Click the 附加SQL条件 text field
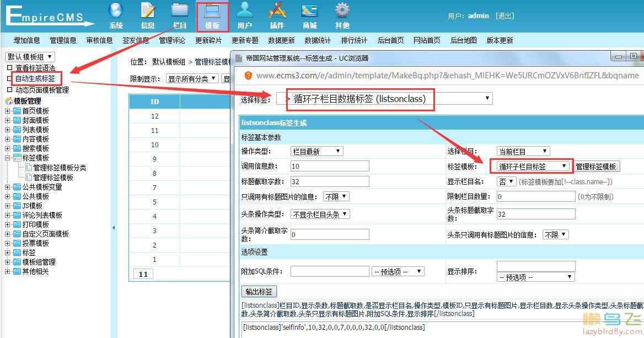The image size is (644, 338). tap(330, 271)
